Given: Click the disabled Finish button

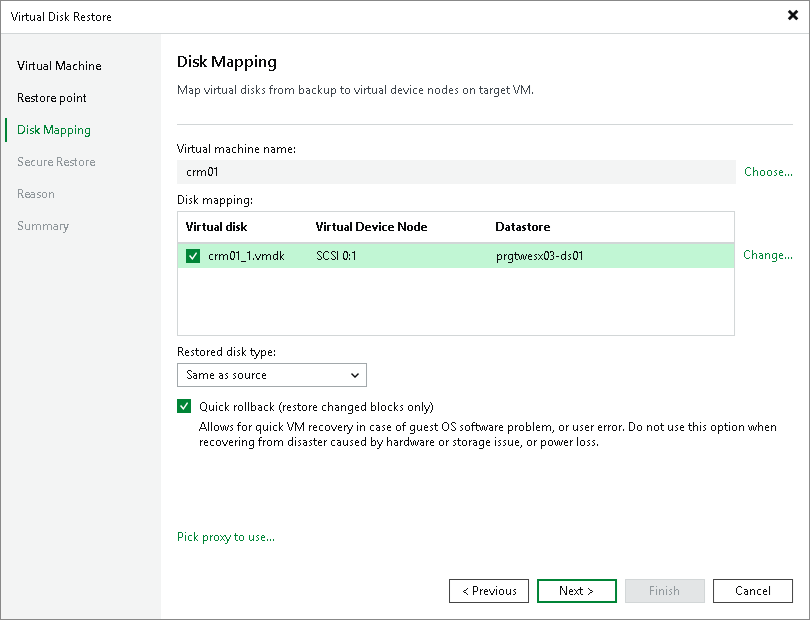Looking at the screenshot, I should click(x=664, y=590).
